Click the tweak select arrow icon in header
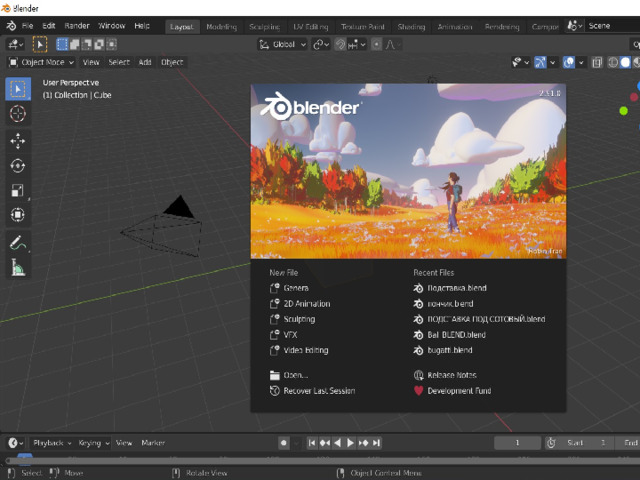Image resolution: width=640 pixels, height=480 pixels. tap(40, 44)
